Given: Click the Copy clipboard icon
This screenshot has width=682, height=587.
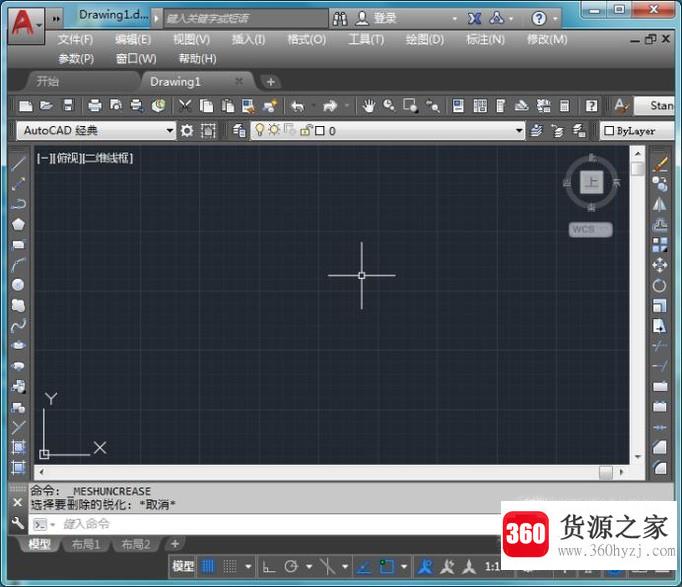Looking at the screenshot, I should (206, 106).
